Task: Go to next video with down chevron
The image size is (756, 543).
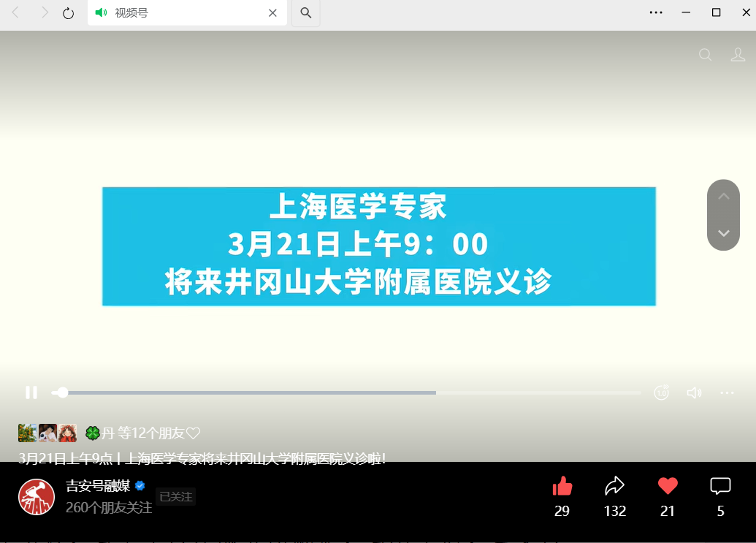Action: (x=723, y=233)
